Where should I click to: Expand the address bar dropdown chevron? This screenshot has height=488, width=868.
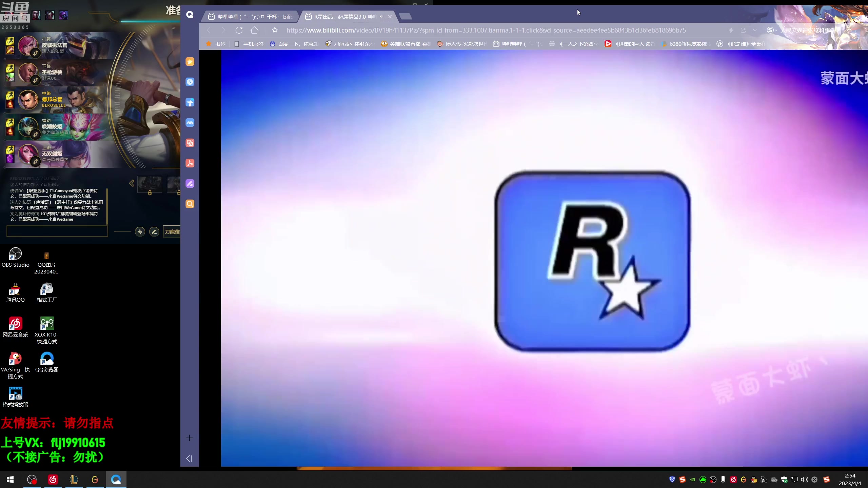755,30
